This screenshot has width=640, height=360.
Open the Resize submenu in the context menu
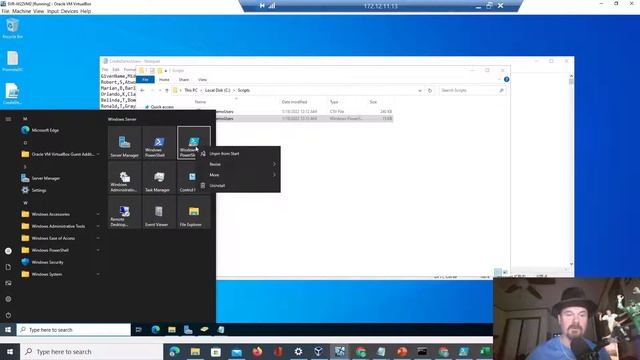(239, 164)
